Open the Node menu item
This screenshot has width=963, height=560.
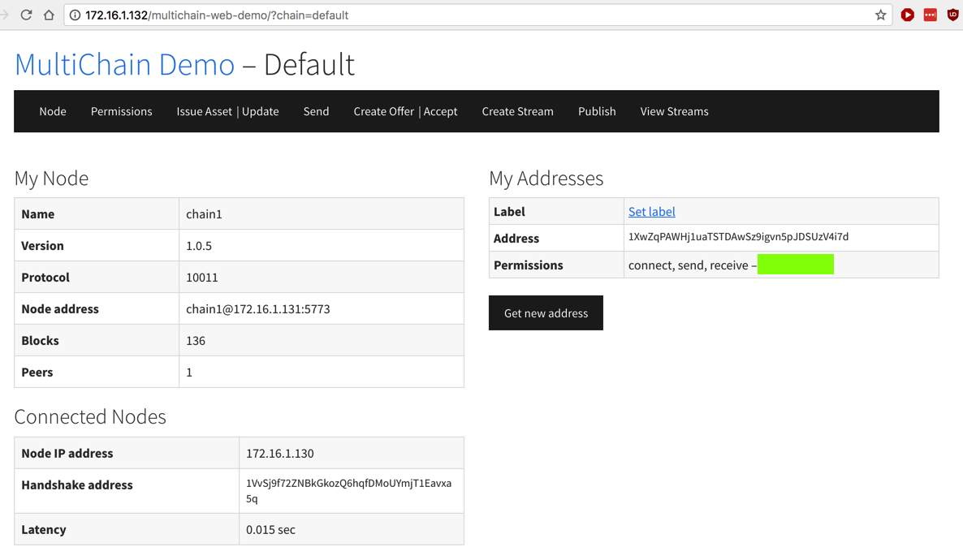(x=53, y=111)
